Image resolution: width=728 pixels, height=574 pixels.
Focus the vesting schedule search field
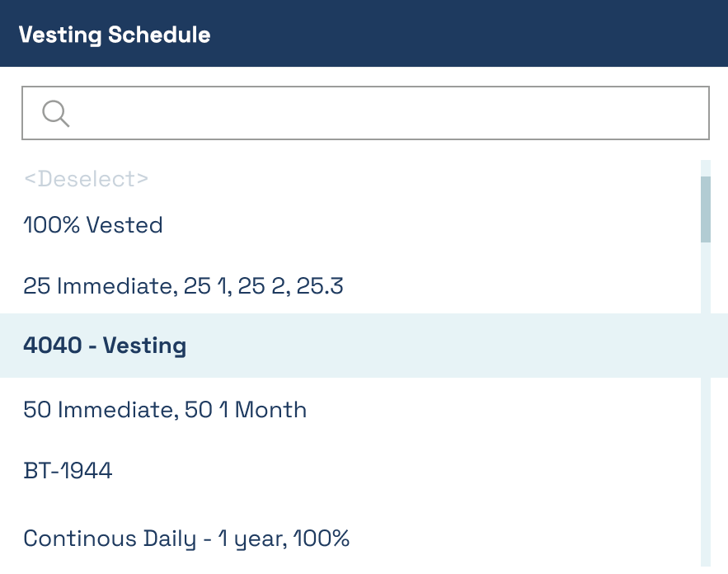point(365,113)
